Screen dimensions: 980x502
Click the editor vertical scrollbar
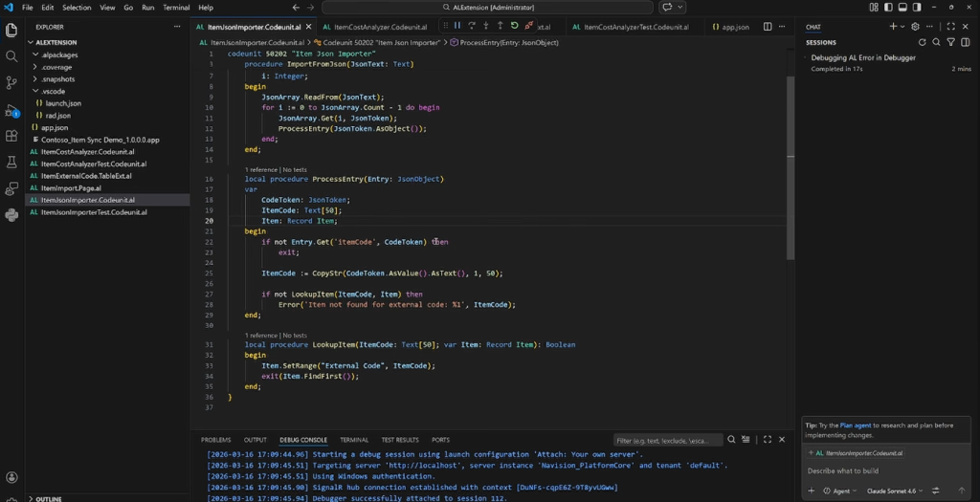791,167
